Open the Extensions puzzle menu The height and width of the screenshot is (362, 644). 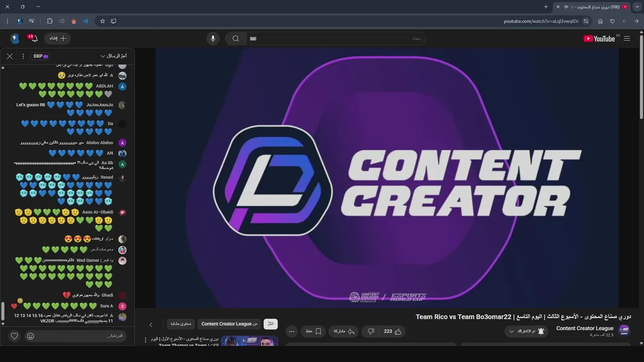click(50, 21)
